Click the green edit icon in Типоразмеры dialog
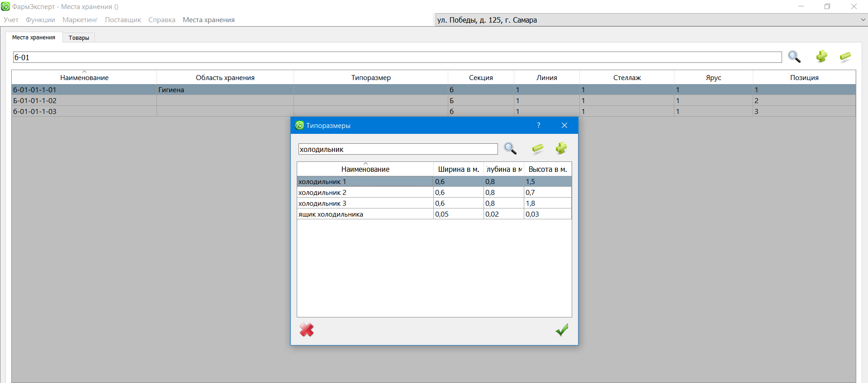Image resolution: width=868 pixels, height=383 pixels. [537, 148]
